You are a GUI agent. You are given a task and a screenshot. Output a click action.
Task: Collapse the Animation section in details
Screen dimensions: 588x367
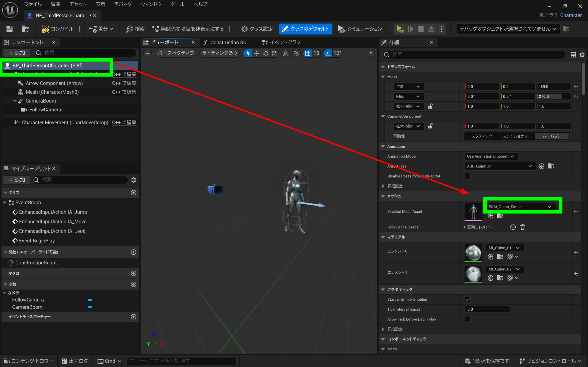[x=383, y=146]
